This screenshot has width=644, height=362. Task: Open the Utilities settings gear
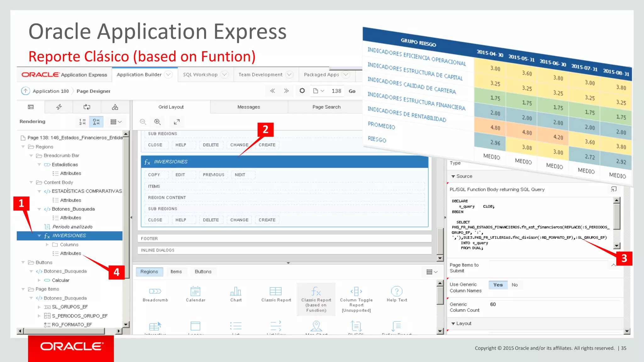302,91
